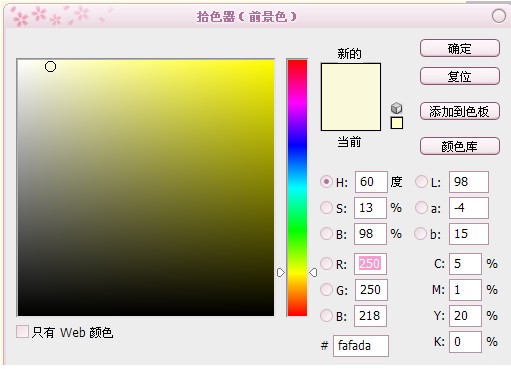Click the a field showing -4
This screenshot has width=511, height=369.
469,208
